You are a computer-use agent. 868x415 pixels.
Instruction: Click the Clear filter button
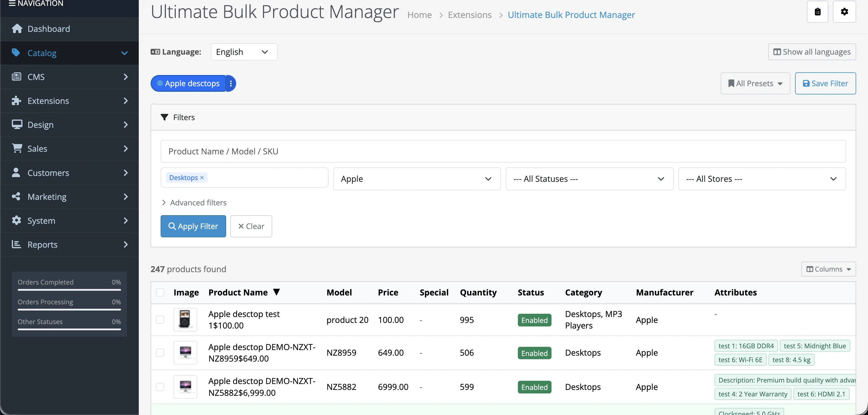tap(251, 226)
